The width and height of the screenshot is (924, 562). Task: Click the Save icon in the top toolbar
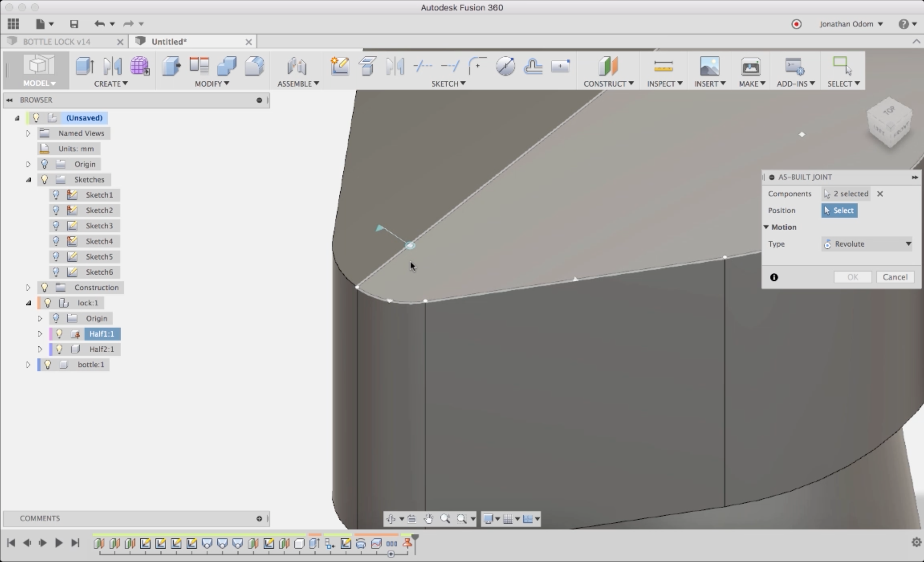pos(74,24)
